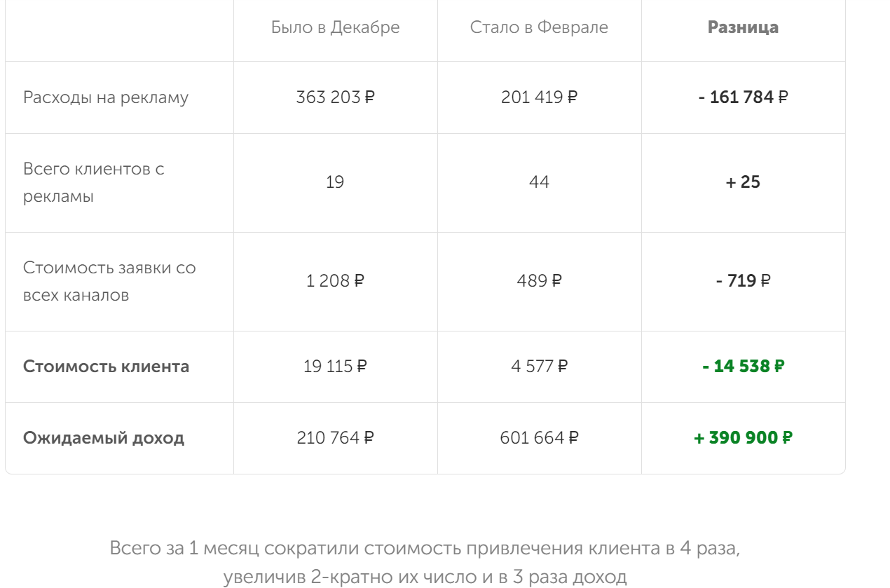Click the green - 14 538 ₽ value
This screenshot has height=588, width=890.
click(743, 367)
